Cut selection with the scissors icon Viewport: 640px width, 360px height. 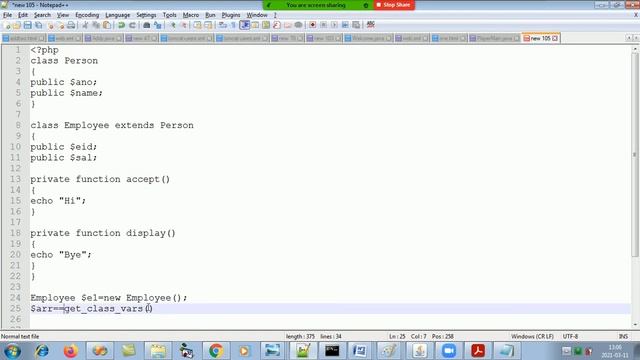[x=85, y=25]
